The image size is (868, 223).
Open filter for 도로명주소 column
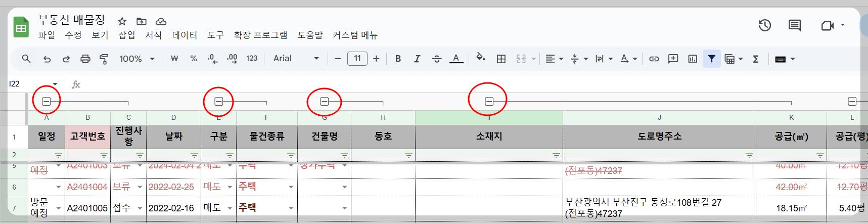click(749, 155)
